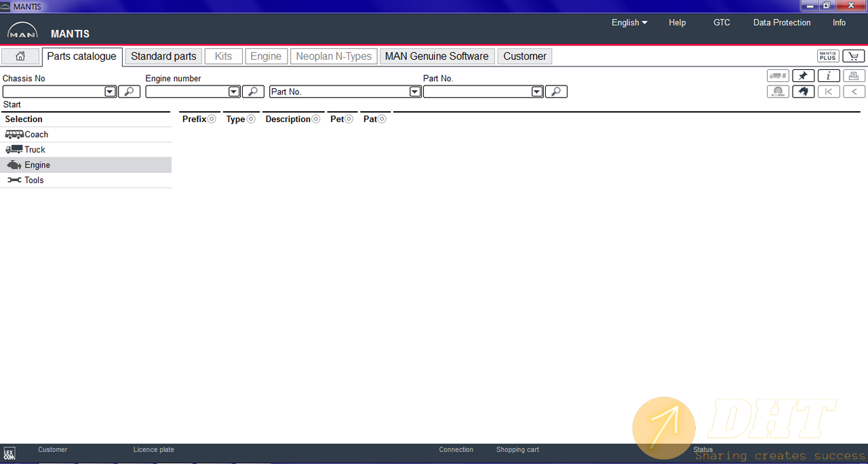Open the Engine tab
Viewport: 868px width, 464px height.
click(266, 56)
